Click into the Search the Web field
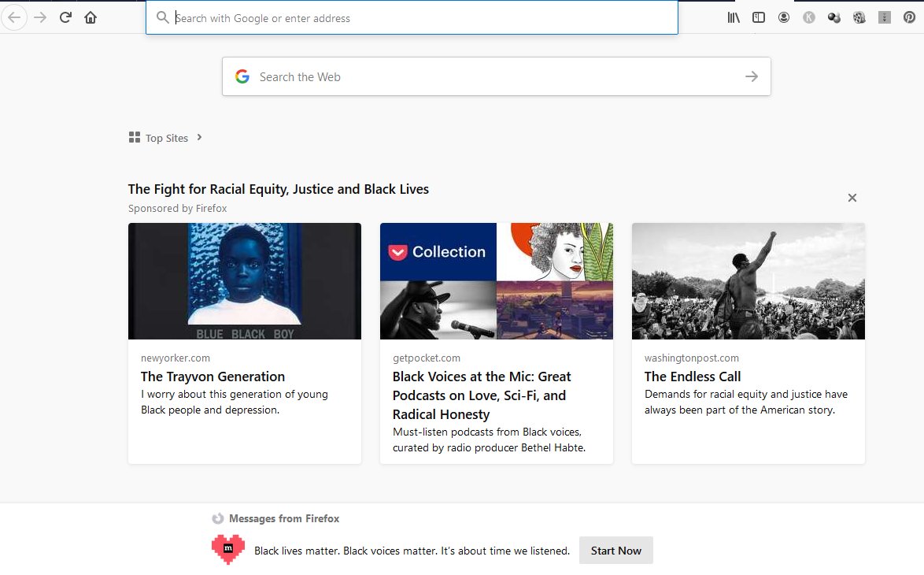This screenshot has height=575, width=924. tap(496, 76)
